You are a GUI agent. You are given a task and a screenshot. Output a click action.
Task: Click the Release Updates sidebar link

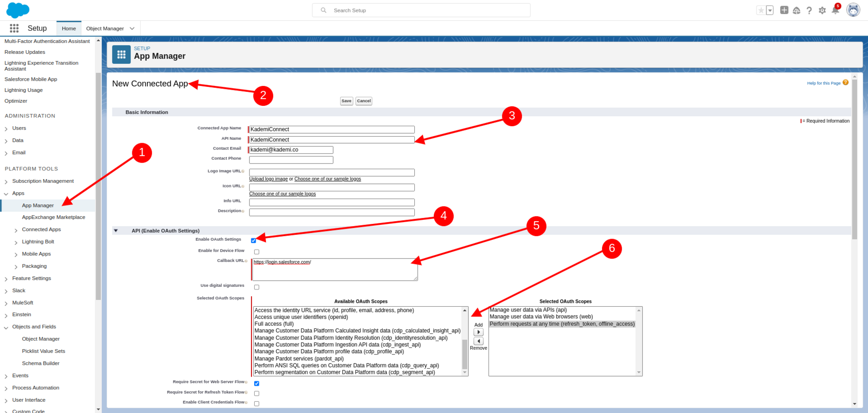pos(25,52)
